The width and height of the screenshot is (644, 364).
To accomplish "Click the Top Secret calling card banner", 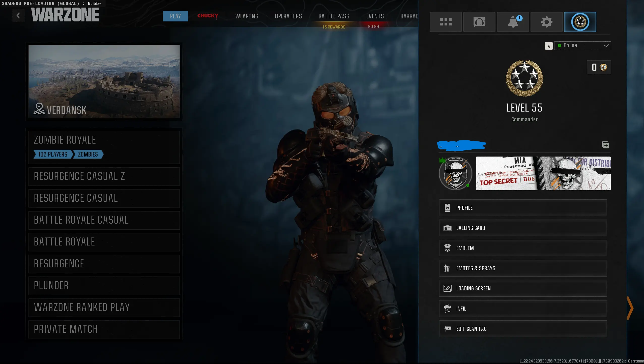I will click(x=543, y=173).
